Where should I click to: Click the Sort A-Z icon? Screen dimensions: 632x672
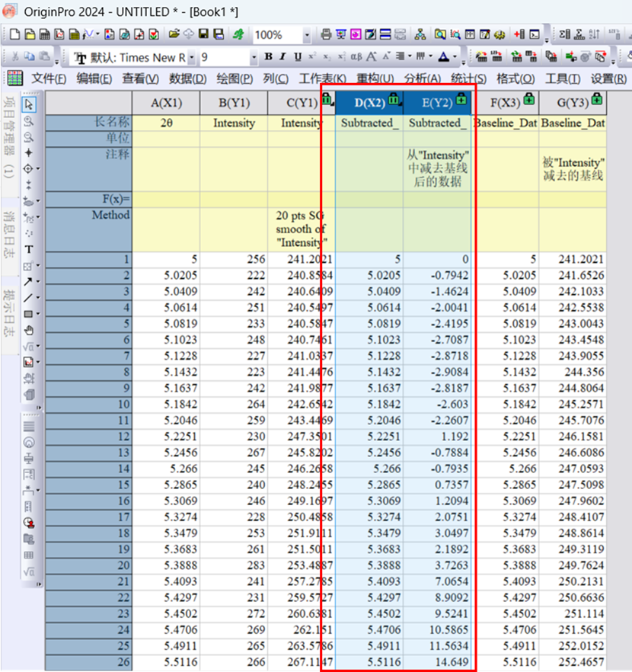pos(595,34)
